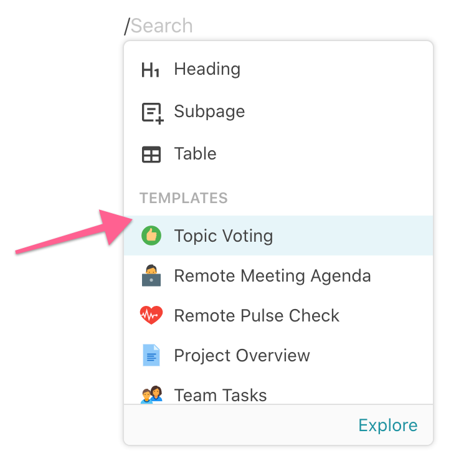The image size is (474, 476).
Task: Click the red heart Pulse Check icon
Action: [x=151, y=316]
